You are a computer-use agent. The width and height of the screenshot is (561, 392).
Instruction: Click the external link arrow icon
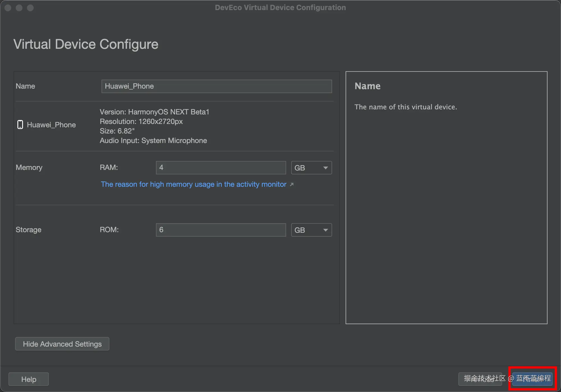pyautogui.click(x=292, y=185)
